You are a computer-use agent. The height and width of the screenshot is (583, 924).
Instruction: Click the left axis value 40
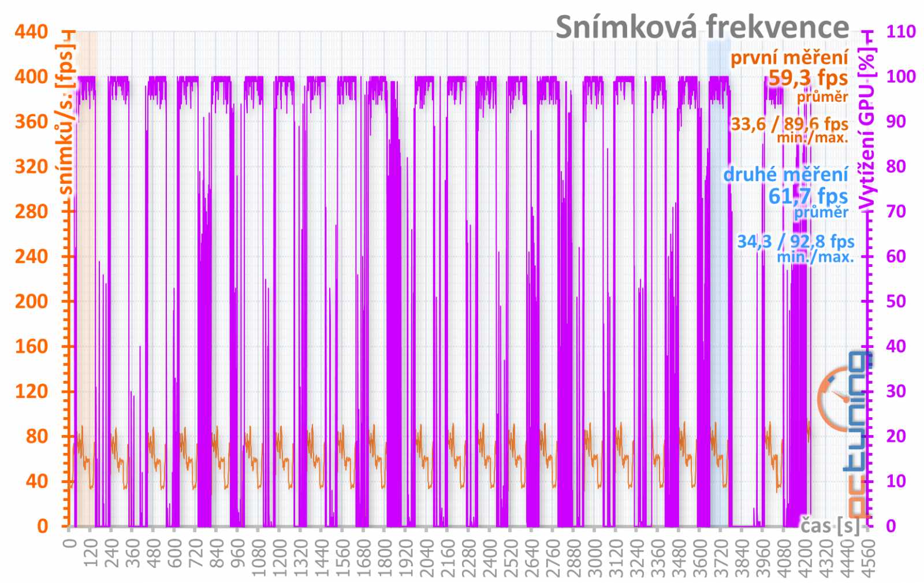[x=37, y=481]
